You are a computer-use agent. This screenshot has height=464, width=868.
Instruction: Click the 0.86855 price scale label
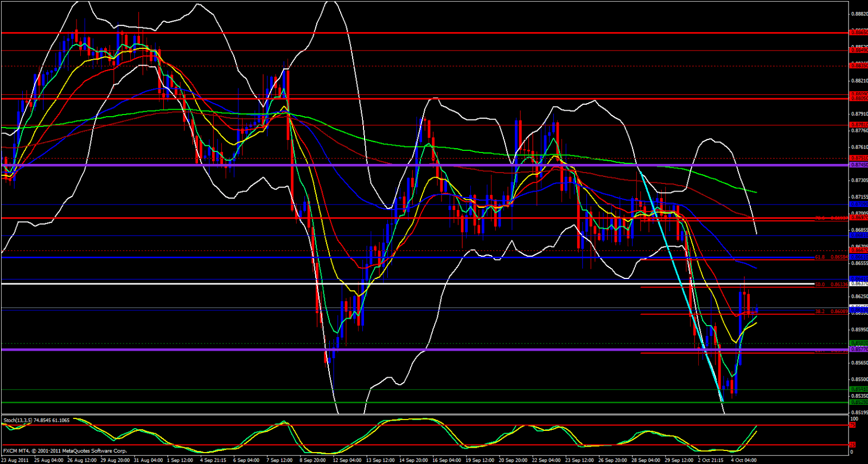pyautogui.click(x=859, y=230)
